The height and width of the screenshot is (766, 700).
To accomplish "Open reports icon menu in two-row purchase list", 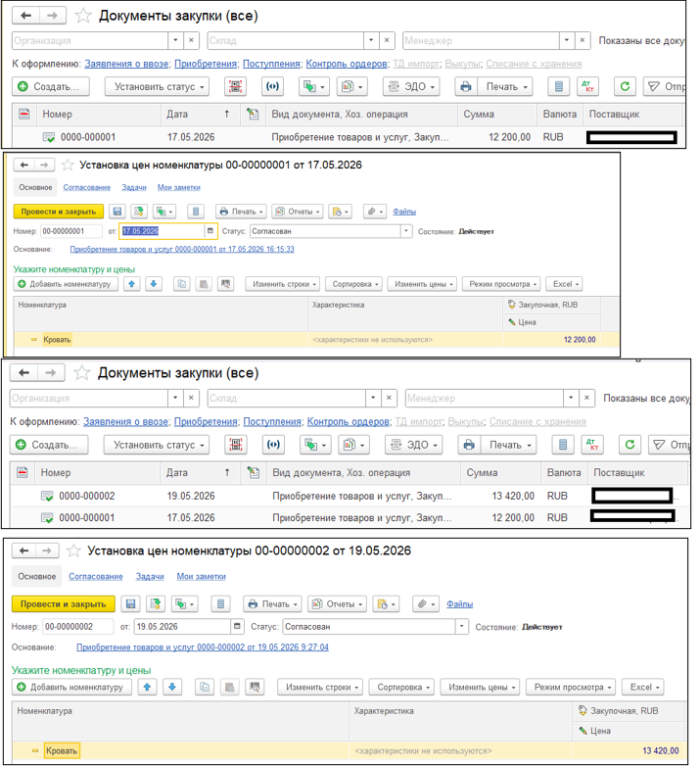I will point(353,445).
